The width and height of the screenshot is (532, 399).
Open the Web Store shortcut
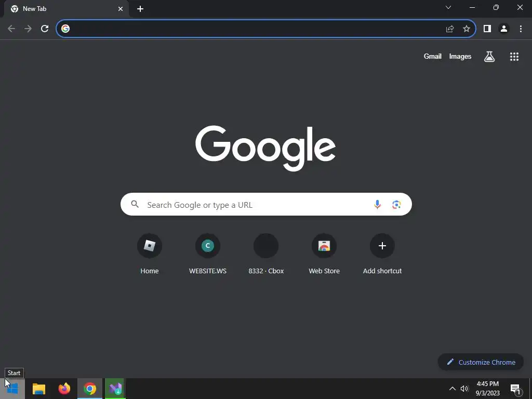coord(324,253)
